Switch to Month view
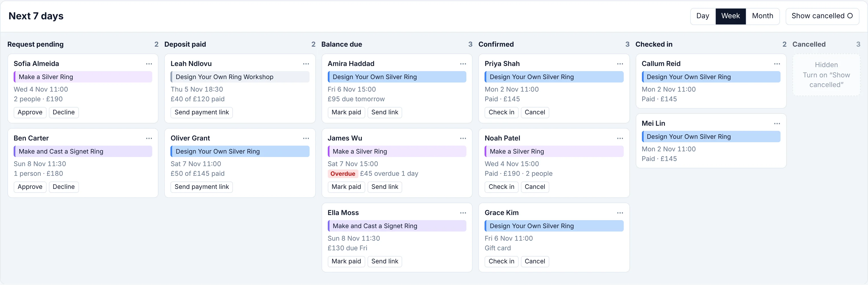Image resolution: width=868 pixels, height=285 pixels. [763, 16]
